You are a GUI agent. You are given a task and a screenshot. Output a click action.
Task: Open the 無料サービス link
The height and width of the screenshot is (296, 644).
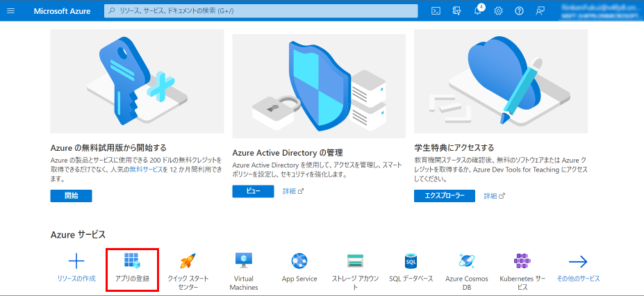coord(146,169)
